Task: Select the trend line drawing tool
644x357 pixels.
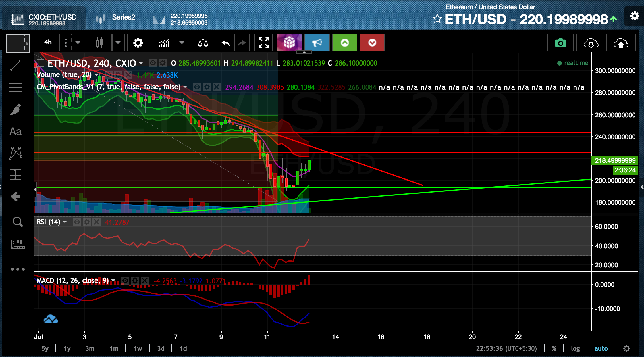Action: coord(16,66)
